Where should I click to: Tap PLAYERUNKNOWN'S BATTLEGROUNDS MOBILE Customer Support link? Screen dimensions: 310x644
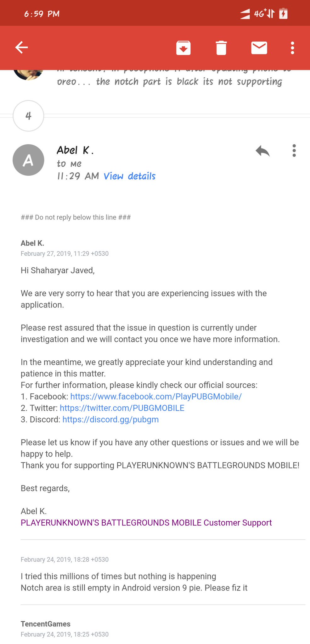coord(146,523)
